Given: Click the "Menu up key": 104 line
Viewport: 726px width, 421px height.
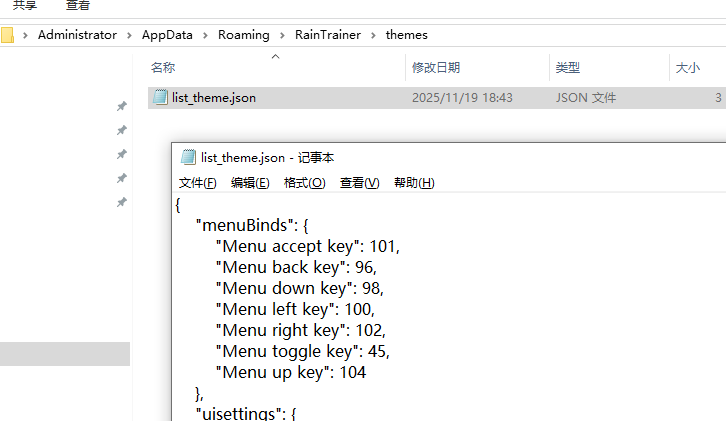Looking at the screenshot, I should (x=291, y=373).
